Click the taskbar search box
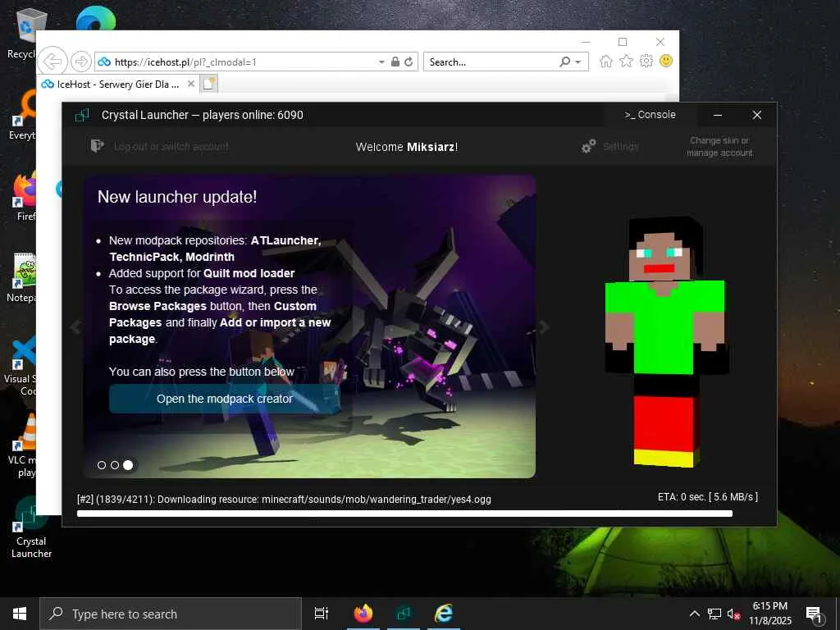The height and width of the screenshot is (630, 840). tap(171, 614)
